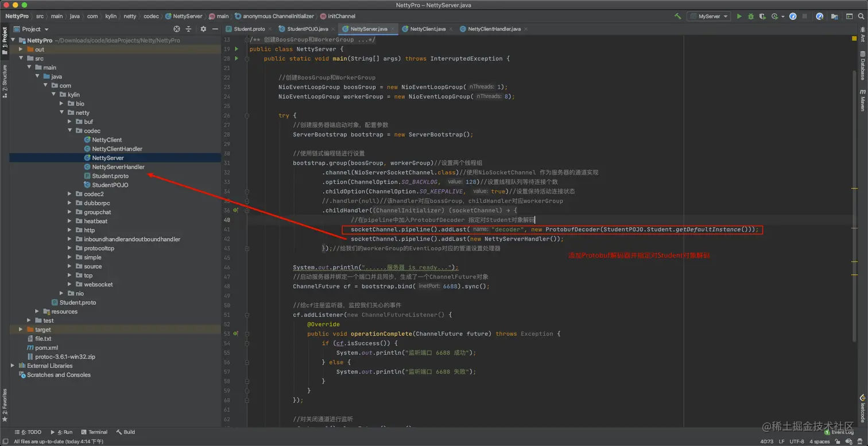Viewport: 868px width, 446px height.
Task: Switch to the NettyClientHandler.java editor tab
Action: (x=494, y=29)
